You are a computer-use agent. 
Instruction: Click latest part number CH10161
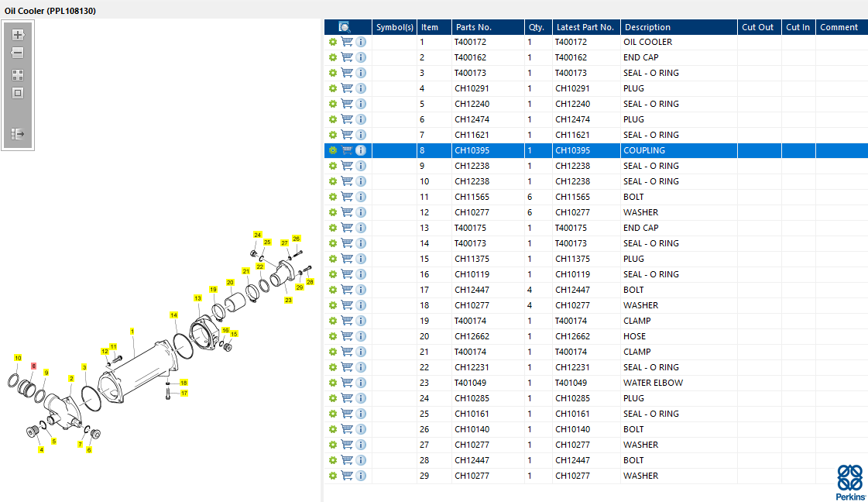point(573,414)
